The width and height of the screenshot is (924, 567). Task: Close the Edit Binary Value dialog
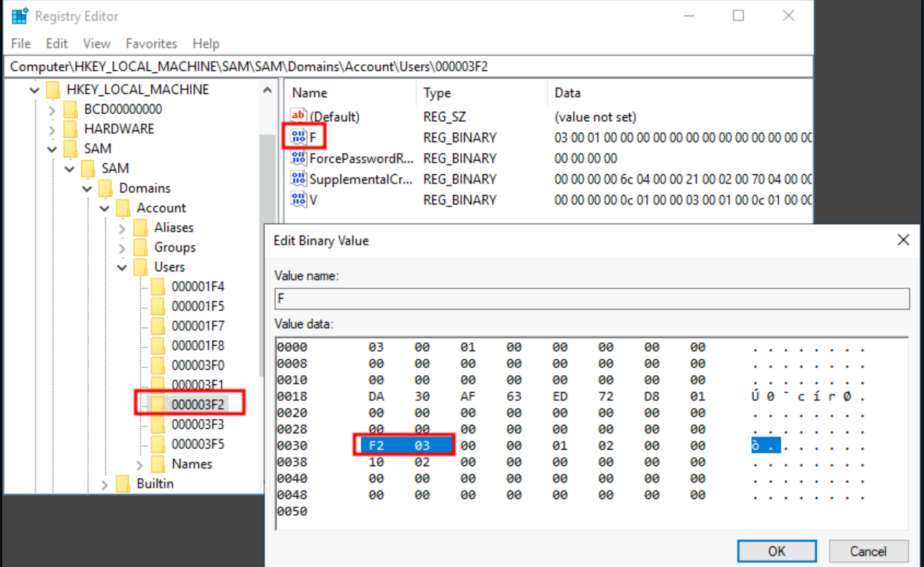[903, 240]
